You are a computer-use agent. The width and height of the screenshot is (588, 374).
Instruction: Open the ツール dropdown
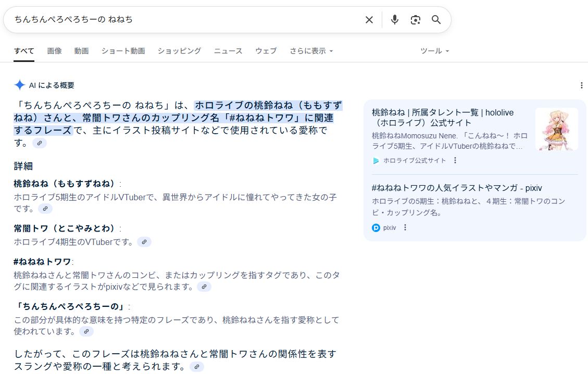[435, 51]
